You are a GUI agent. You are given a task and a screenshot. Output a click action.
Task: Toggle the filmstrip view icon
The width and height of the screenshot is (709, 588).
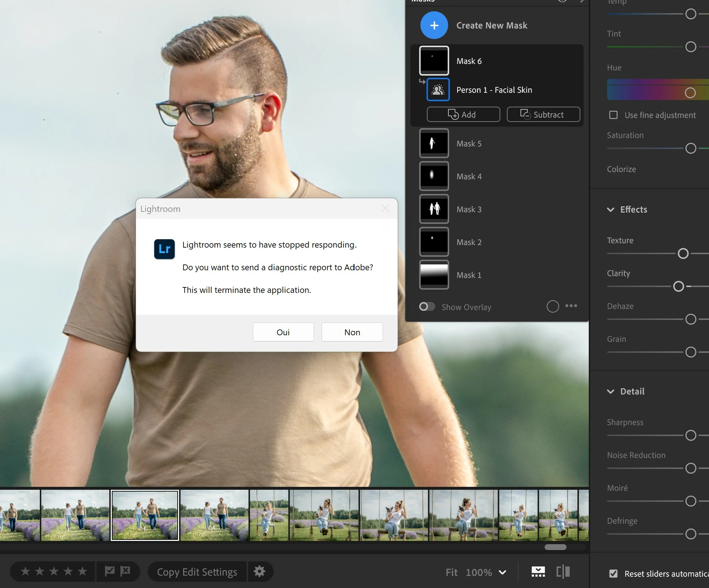point(538,572)
